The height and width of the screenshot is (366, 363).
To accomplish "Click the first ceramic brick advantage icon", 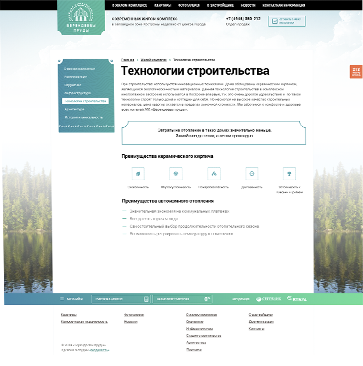I will [138, 173].
